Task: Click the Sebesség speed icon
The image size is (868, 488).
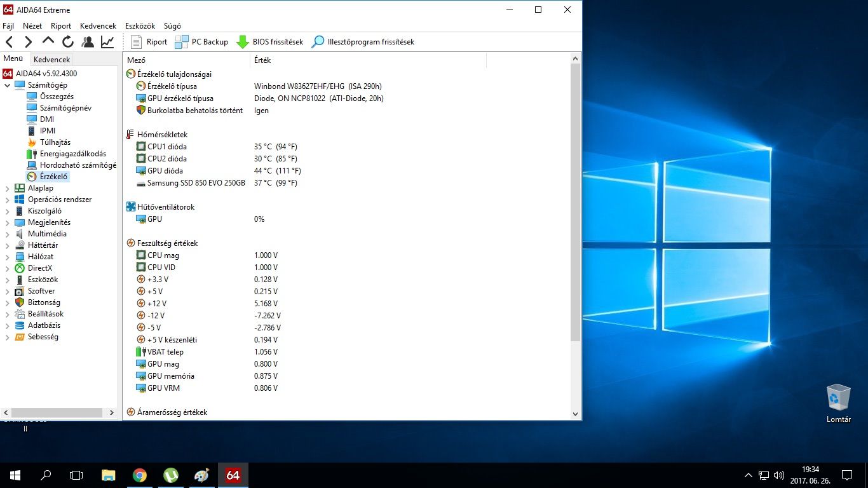Action: pyautogui.click(x=20, y=337)
